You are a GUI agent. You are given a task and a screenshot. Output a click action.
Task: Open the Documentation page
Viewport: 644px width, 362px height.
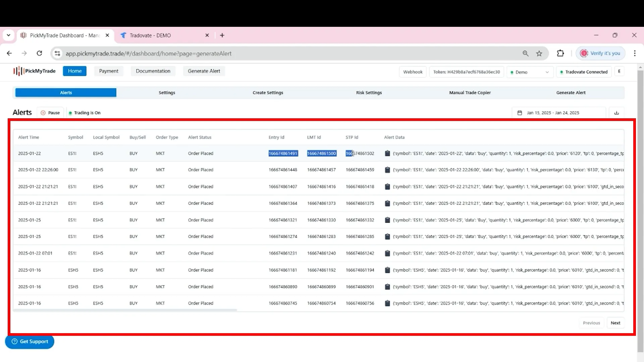tap(153, 71)
